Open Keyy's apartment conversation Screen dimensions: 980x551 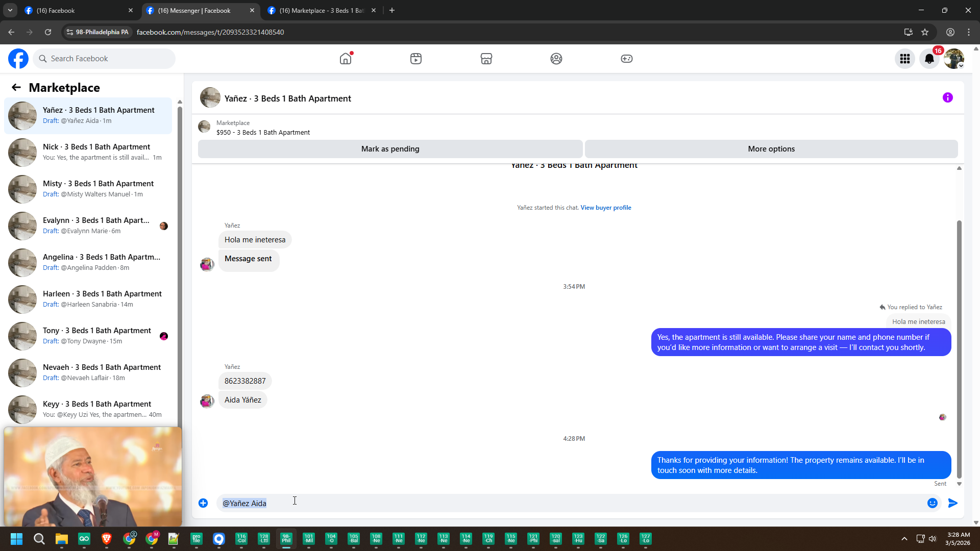pyautogui.click(x=88, y=409)
